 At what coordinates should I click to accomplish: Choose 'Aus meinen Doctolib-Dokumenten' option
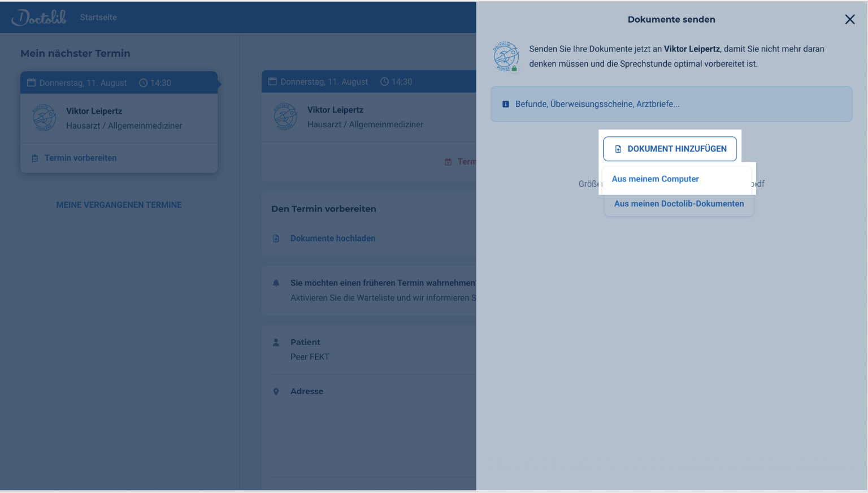pos(679,204)
